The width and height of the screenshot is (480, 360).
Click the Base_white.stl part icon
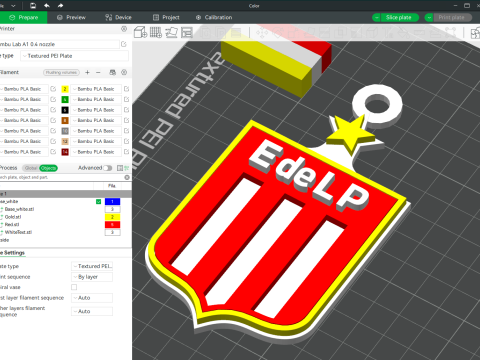tap(2, 209)
